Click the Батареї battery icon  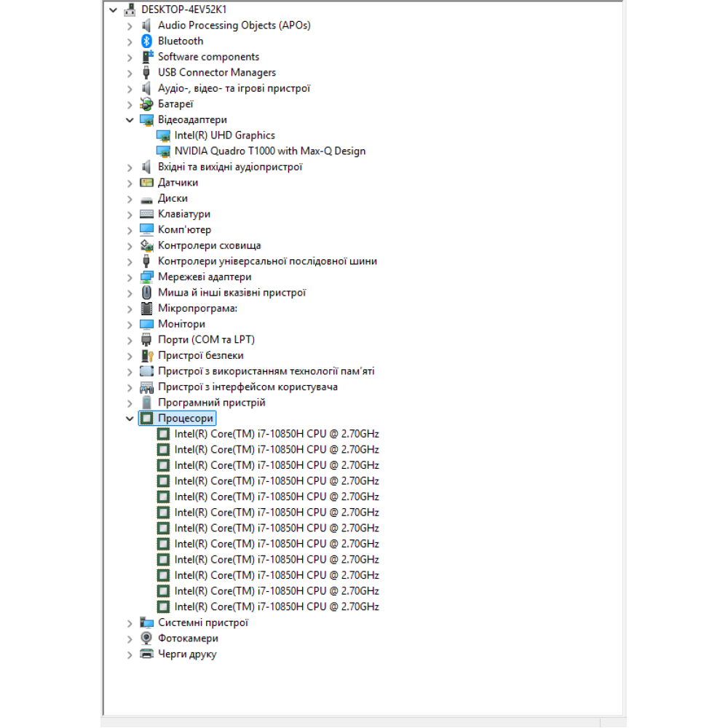147,104
